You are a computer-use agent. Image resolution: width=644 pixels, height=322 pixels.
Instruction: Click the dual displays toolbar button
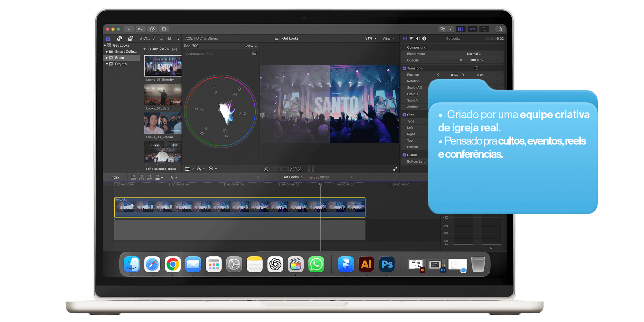pos(443,29)
